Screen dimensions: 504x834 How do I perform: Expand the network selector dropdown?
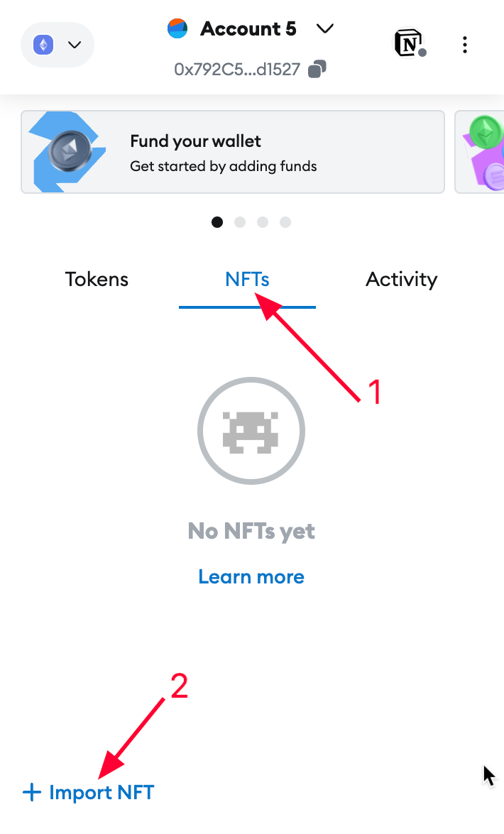coord(75,45)
